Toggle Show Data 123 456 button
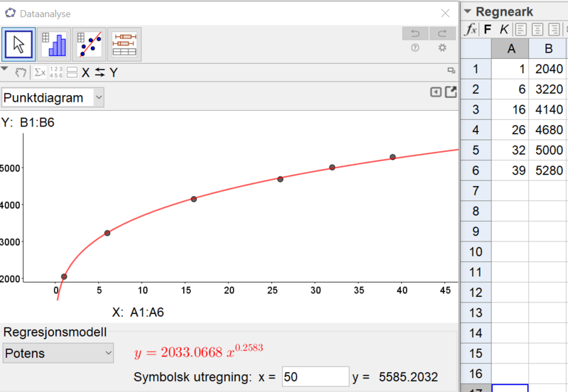This screenshot has height=392, width=568. pos(56,72)
